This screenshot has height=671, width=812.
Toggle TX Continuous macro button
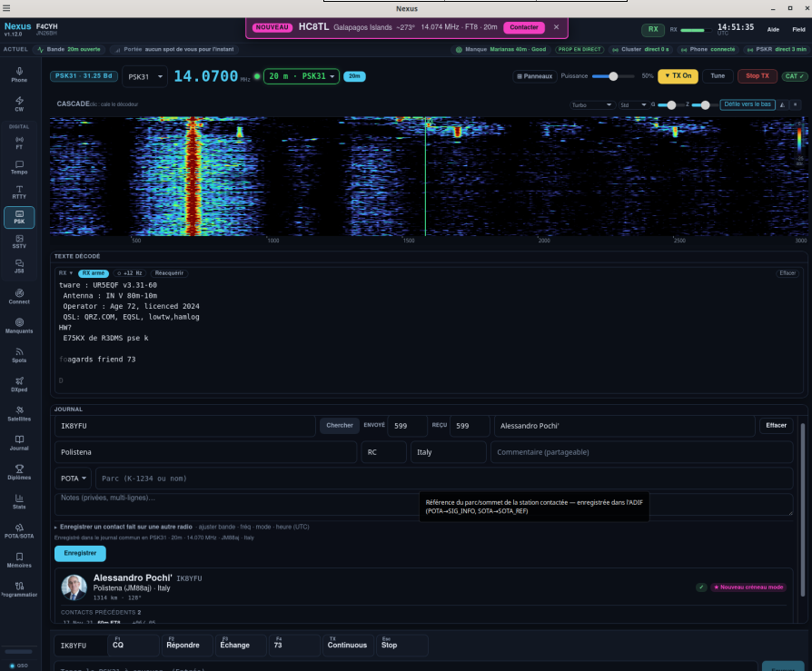[348, 645]
